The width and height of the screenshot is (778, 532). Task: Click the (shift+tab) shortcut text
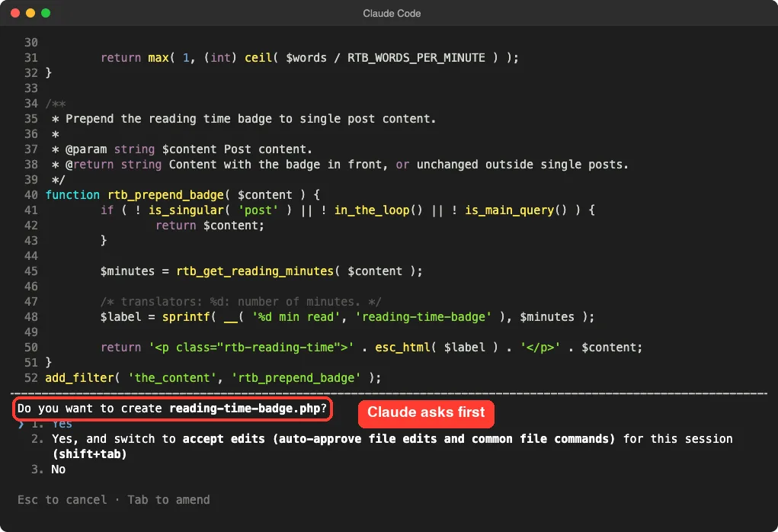89,454
